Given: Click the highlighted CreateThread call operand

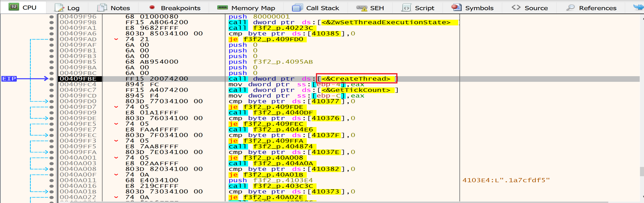Looking at the screenshot, I should 356,79.
